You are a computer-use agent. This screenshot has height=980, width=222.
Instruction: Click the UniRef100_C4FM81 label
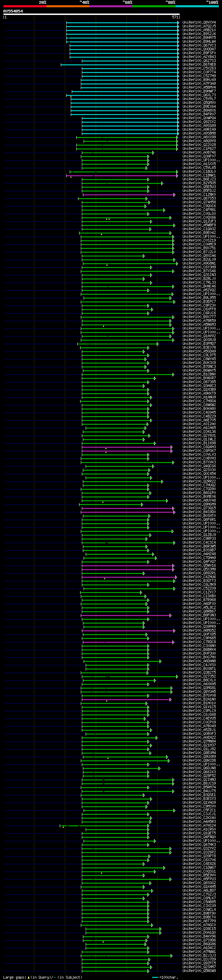[x=199, y=210]
